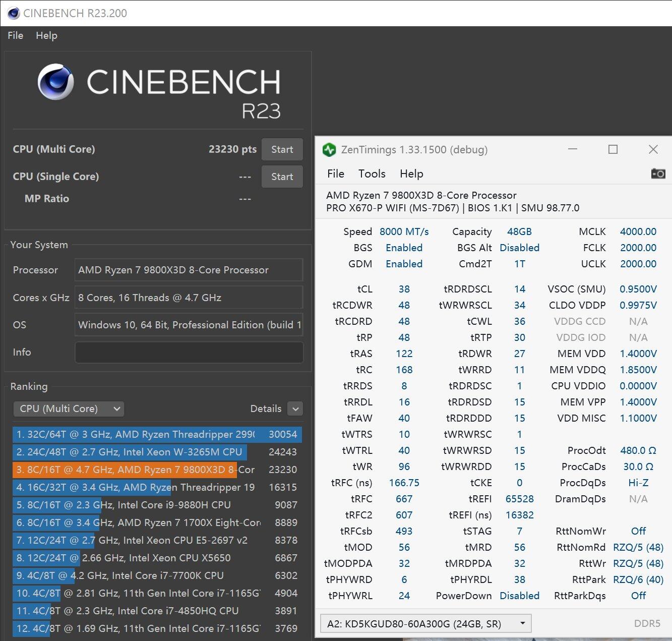The width and height of the screenshot is (672, 641).
Task: Click the tRAS value 122
Action: tap(404, 354)
